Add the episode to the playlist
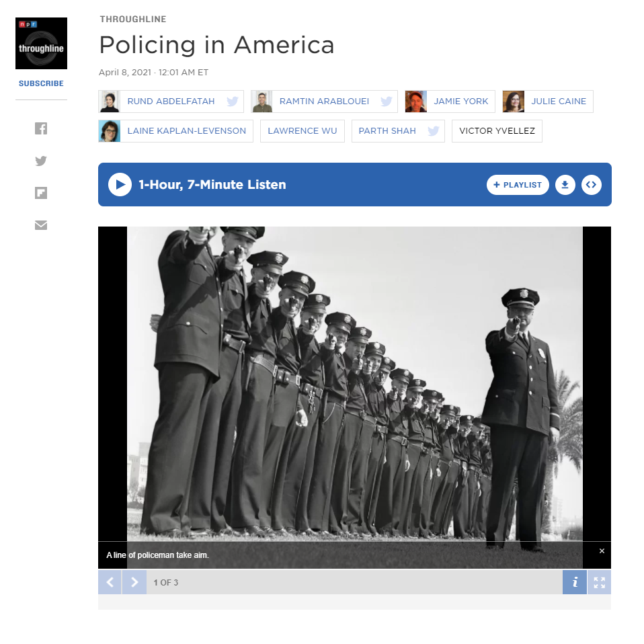The height and width of the screenshot is (644, 644). point(518,185)
